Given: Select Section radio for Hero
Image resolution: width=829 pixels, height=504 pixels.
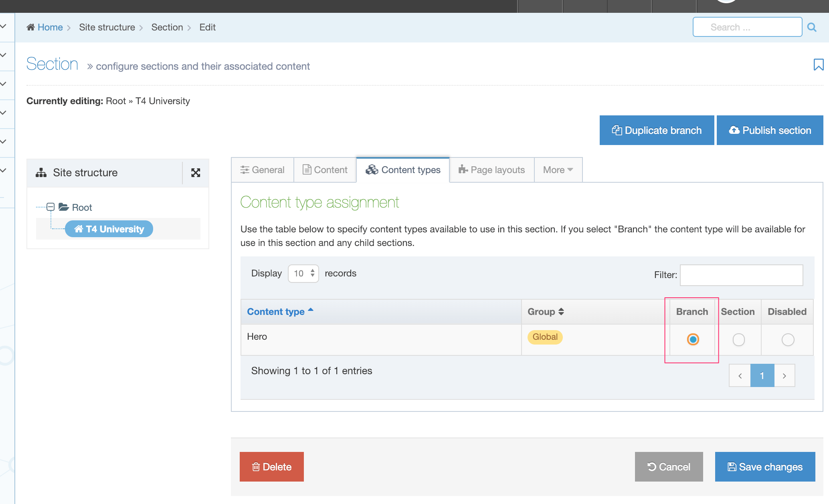Looking at the screenshot, I should [738, 340].
